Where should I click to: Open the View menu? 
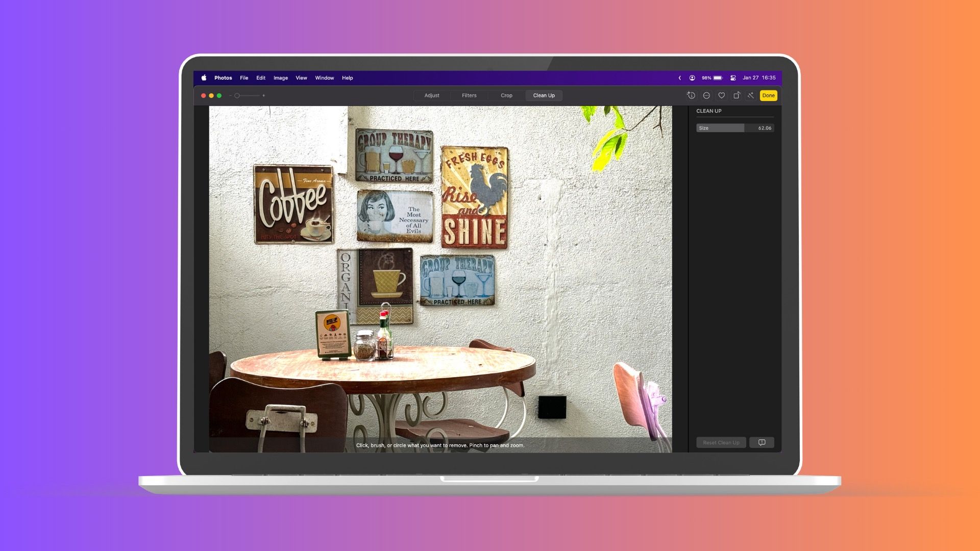[301, 78]
